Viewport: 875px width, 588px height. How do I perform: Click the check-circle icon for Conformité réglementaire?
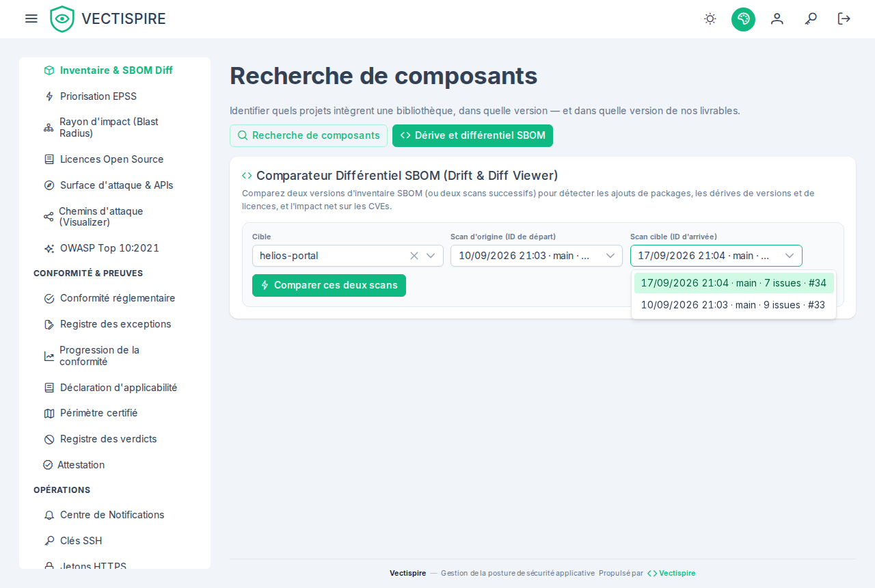tap(49, 298)
